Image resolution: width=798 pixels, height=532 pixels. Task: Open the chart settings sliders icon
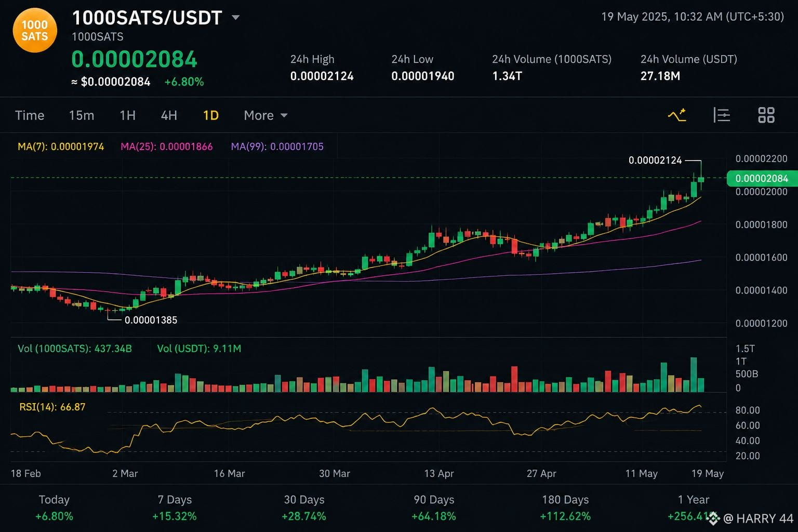pos(722,115)
